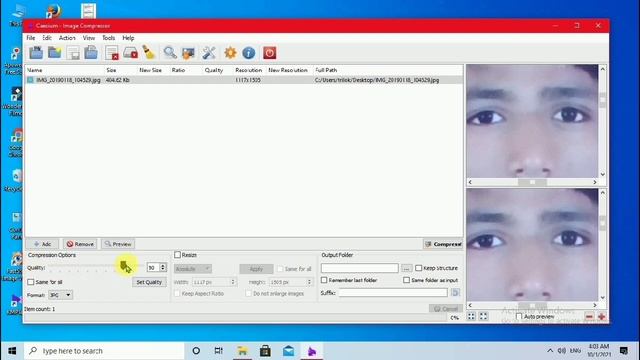This screenshot has height=360, width=640.
Task: Click the original size expand icon below preview
Action: [x=483, y=316]
